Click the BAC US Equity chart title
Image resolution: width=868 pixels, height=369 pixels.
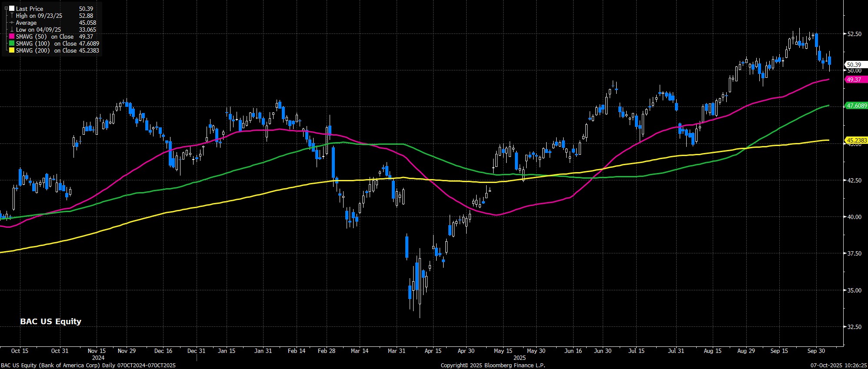point(50,322)
